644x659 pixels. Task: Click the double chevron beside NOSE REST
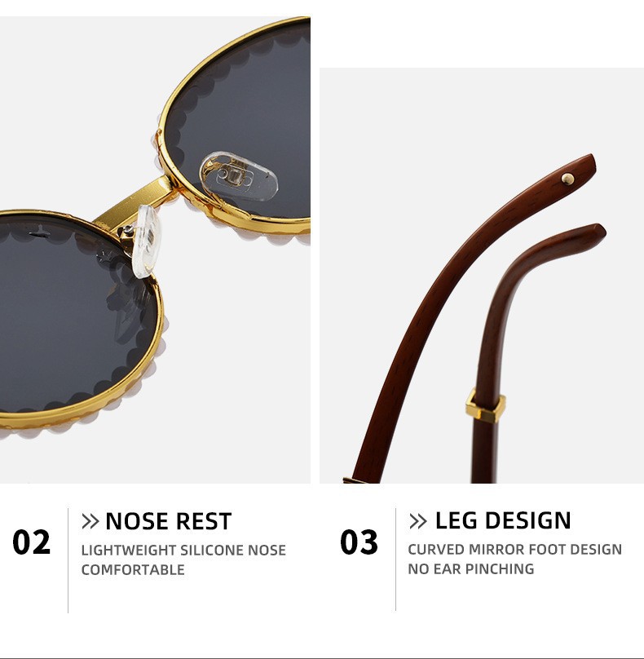pos(90,521)
